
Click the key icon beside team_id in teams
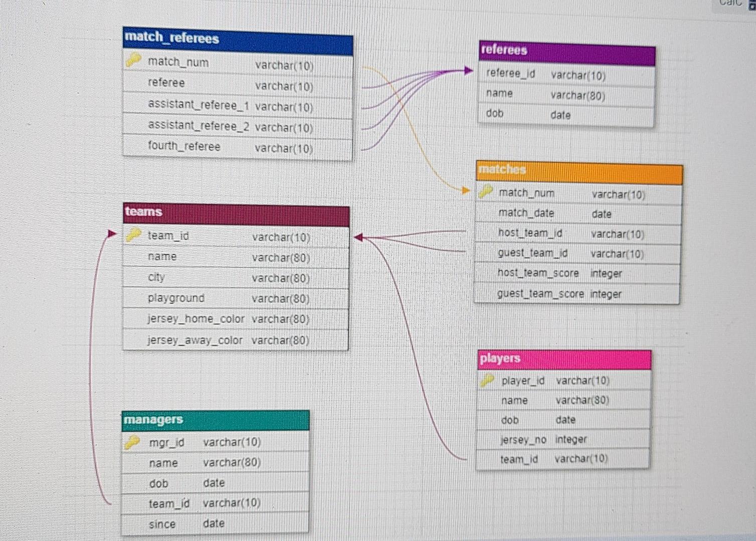tap(134, 235)
